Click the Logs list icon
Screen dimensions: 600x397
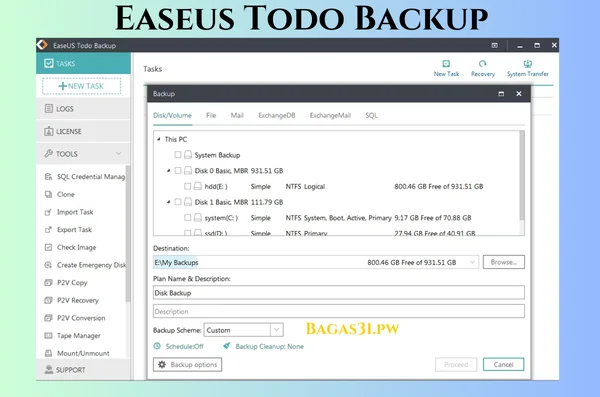[49, 109]
